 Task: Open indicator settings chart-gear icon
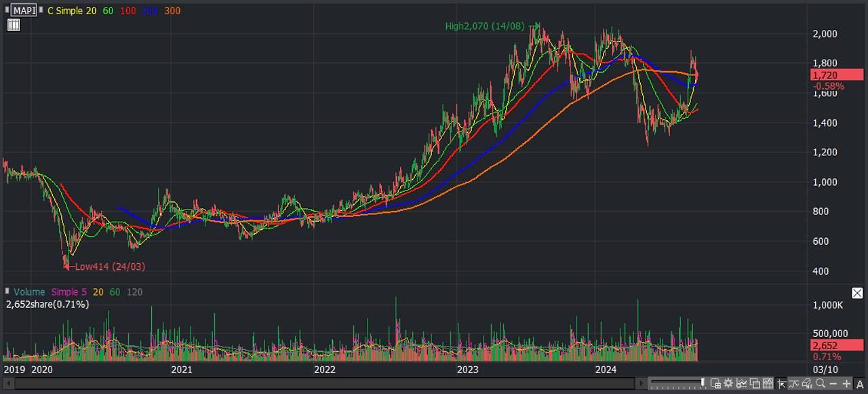pos(741,383)
